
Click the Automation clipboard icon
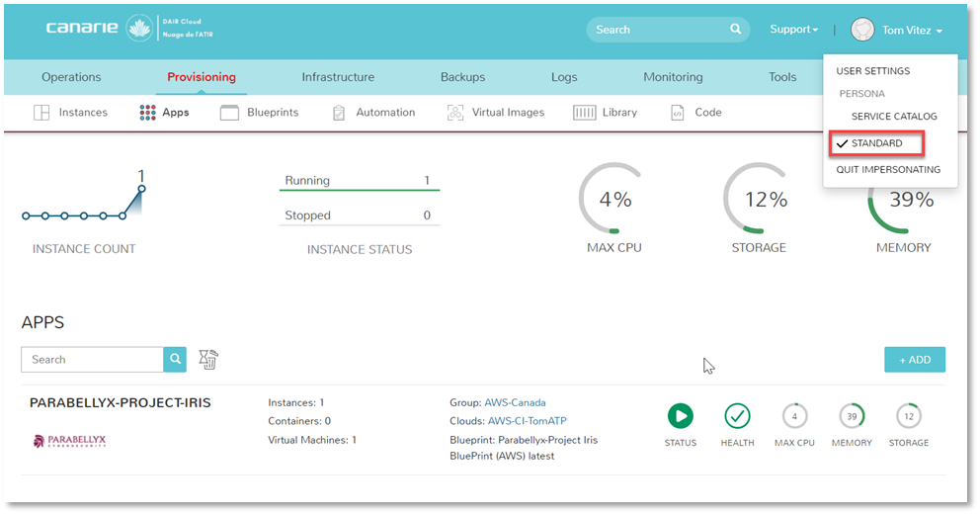click(340, 113)
